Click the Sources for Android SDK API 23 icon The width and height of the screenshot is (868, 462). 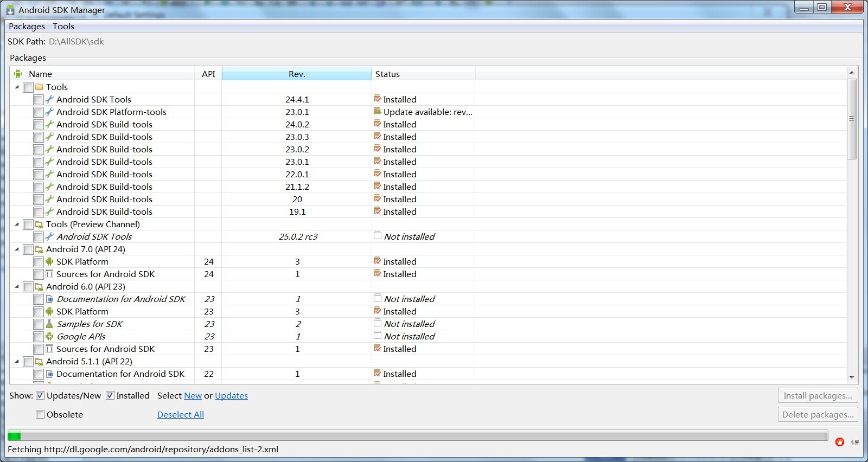coord(49,349)
